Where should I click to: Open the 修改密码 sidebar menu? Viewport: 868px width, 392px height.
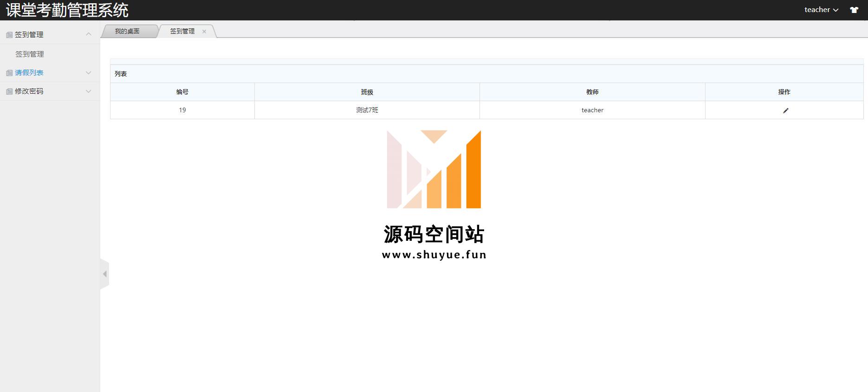[29, 91]
